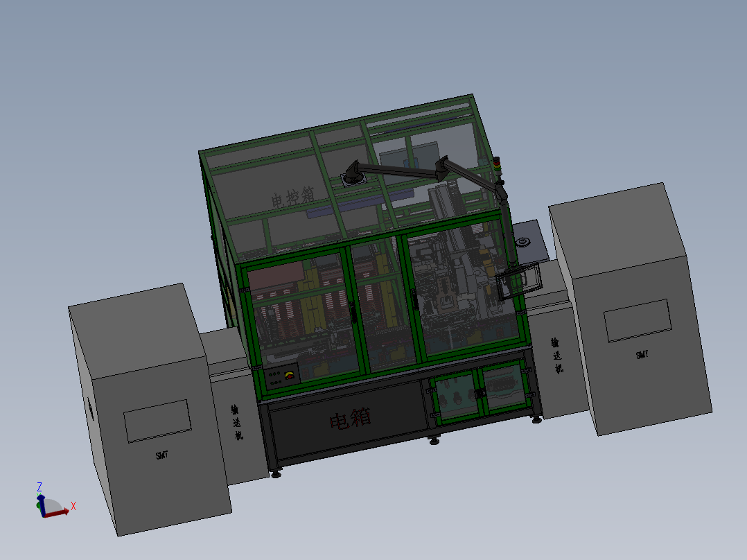Click the SMT label on the right machine
The width and height of the screenshot is (747, 560).
[x=642, y=355]
